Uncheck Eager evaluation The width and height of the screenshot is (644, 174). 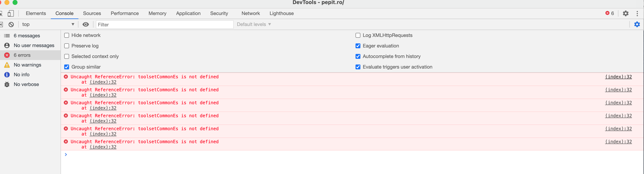coord(358,46)
